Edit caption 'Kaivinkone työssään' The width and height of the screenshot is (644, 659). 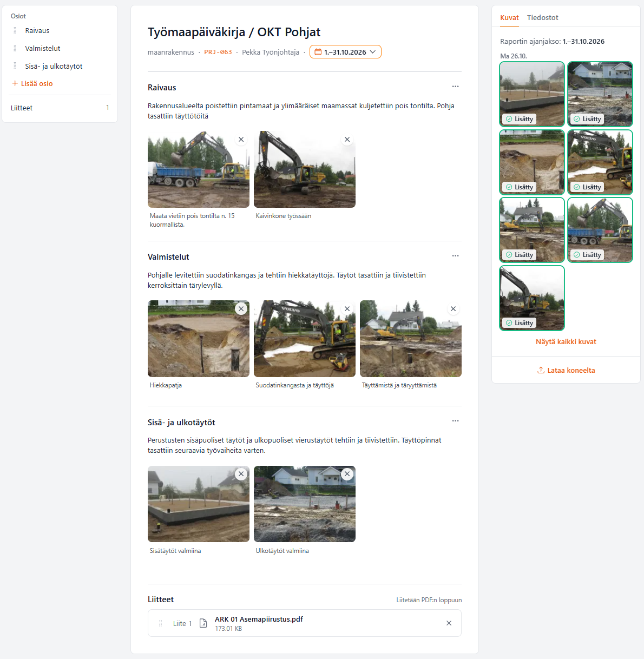click(x=284, y=216)
